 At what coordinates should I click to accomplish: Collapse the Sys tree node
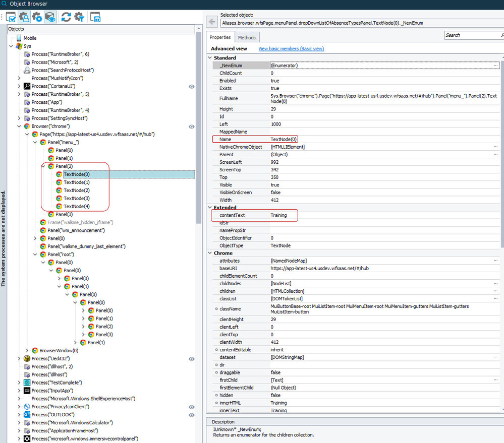tap(11, 46)
